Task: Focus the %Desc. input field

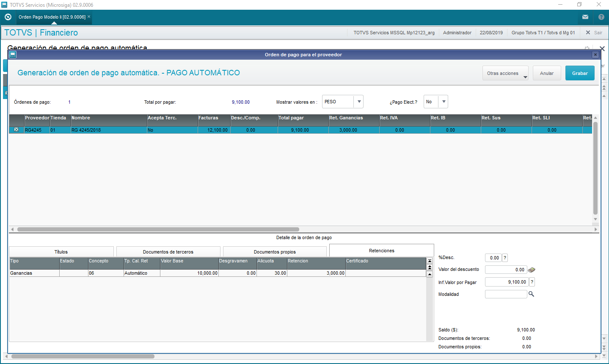Action: [493, 258]
